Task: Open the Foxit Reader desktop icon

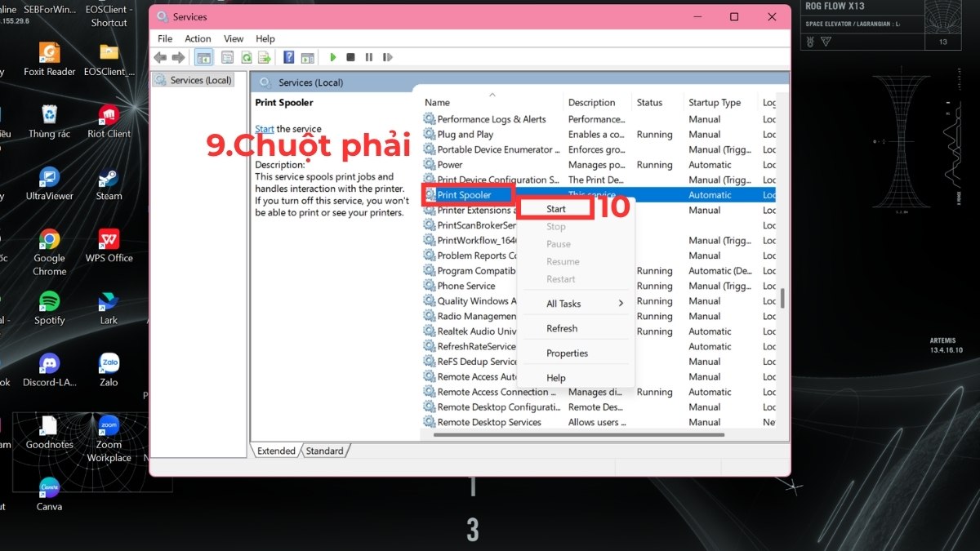Action: (49, 59)
